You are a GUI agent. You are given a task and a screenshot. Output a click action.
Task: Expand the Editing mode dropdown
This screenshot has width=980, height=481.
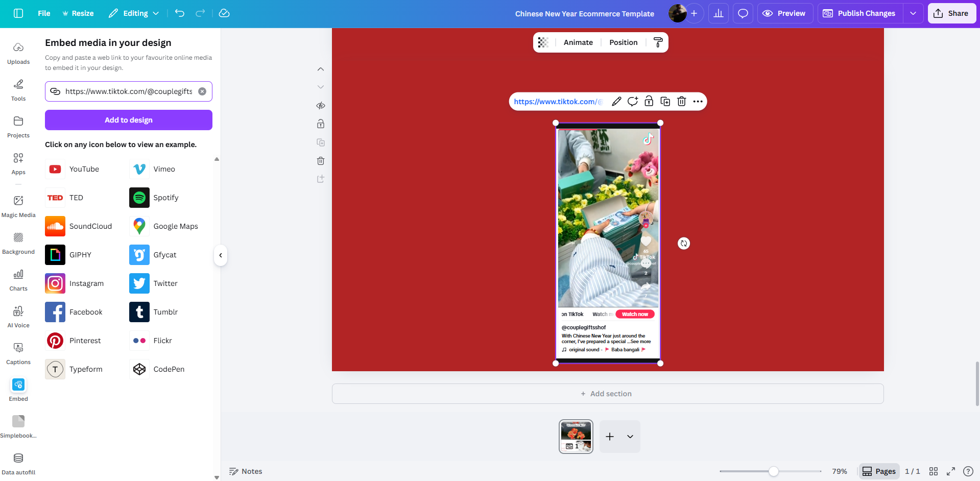point(156,13)
